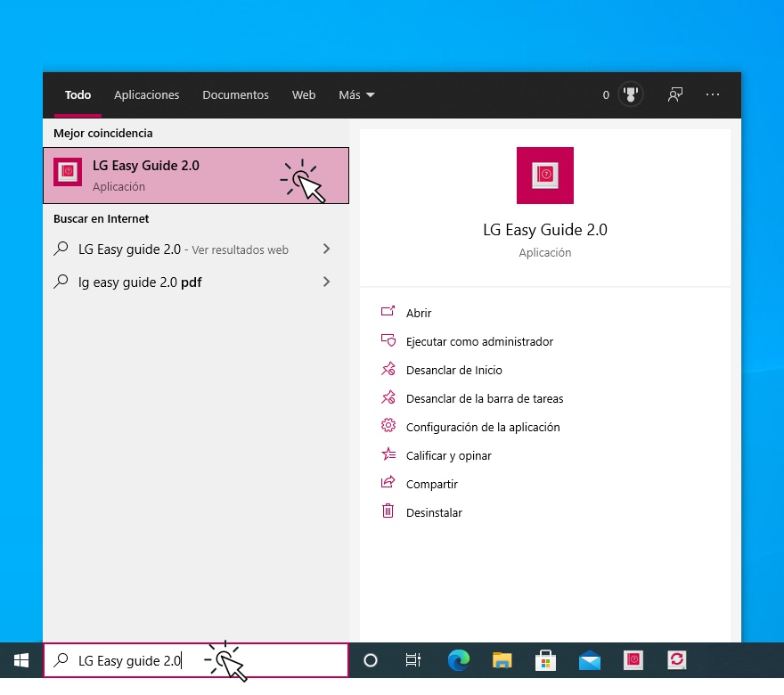
Task: Open the LG Easy Guide 2.0 best match
Action: tap(196, 176)
